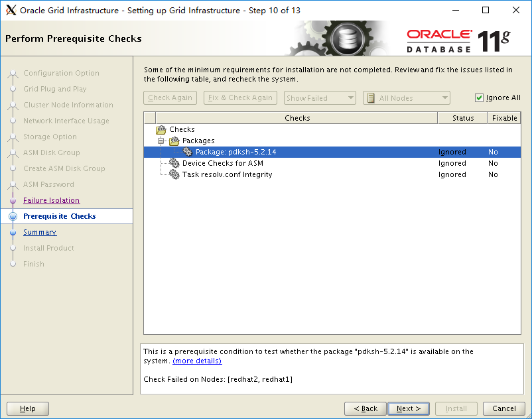Click the No fixable value for pdksh package

(x=493, y=152)
